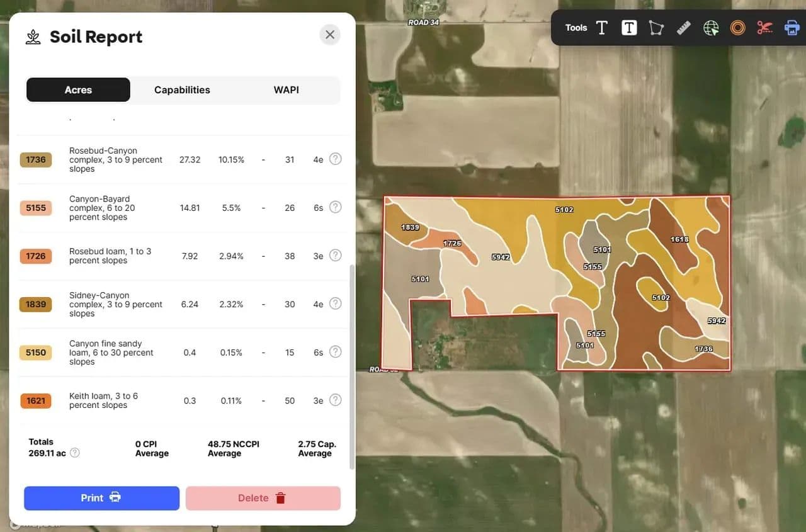Close the Soil Report panel
Image resolution: width=806 pixels, height=532 pixels.
[x=330, y=35]
